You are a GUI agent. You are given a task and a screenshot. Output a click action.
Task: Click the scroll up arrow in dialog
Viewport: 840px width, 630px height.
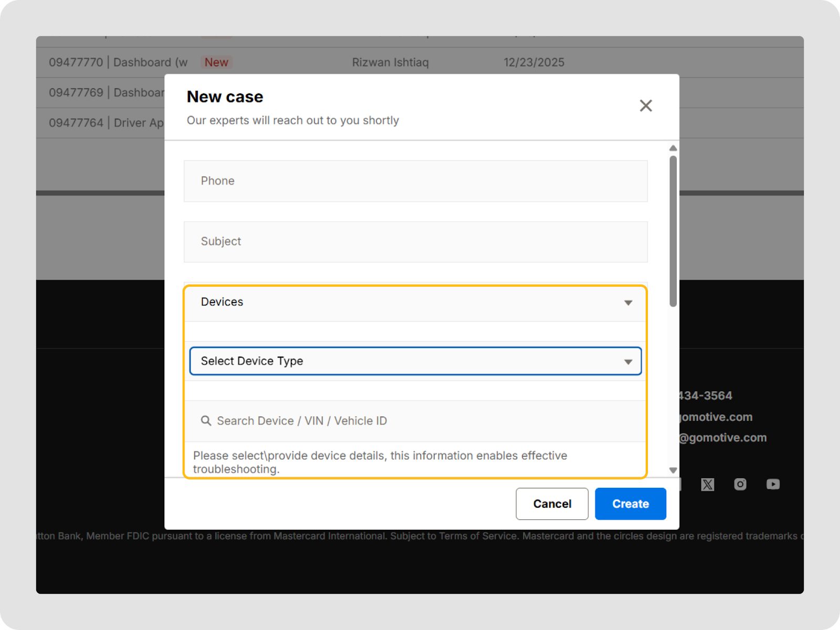click(x=673, y=148)
